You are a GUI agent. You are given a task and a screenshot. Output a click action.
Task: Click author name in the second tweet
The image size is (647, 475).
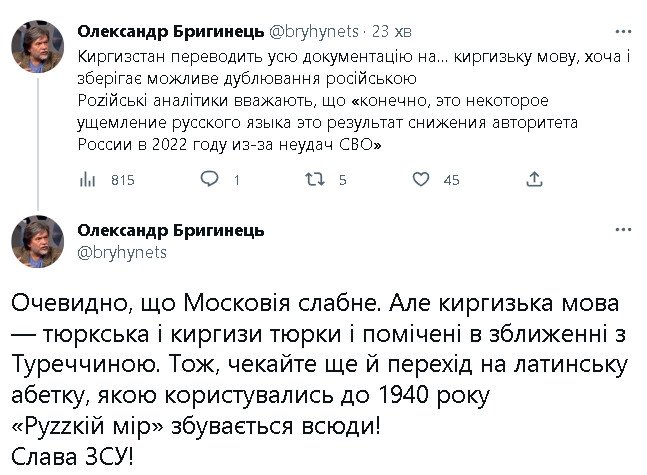coord(170,230)
